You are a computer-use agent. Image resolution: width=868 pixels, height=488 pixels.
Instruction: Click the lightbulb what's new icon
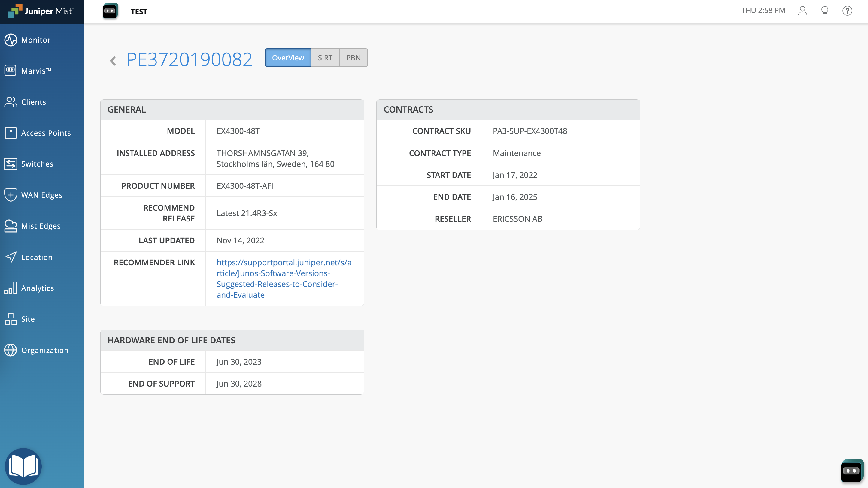824,11
